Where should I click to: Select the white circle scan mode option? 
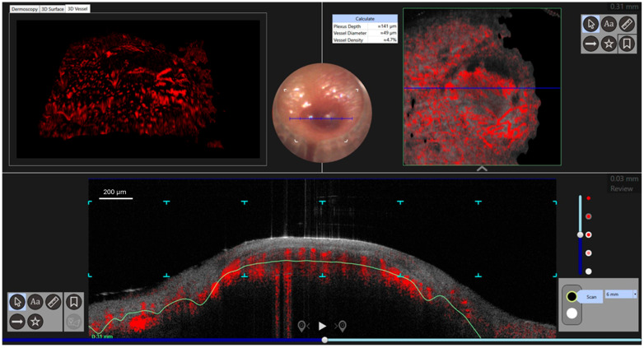click(572, 314)
